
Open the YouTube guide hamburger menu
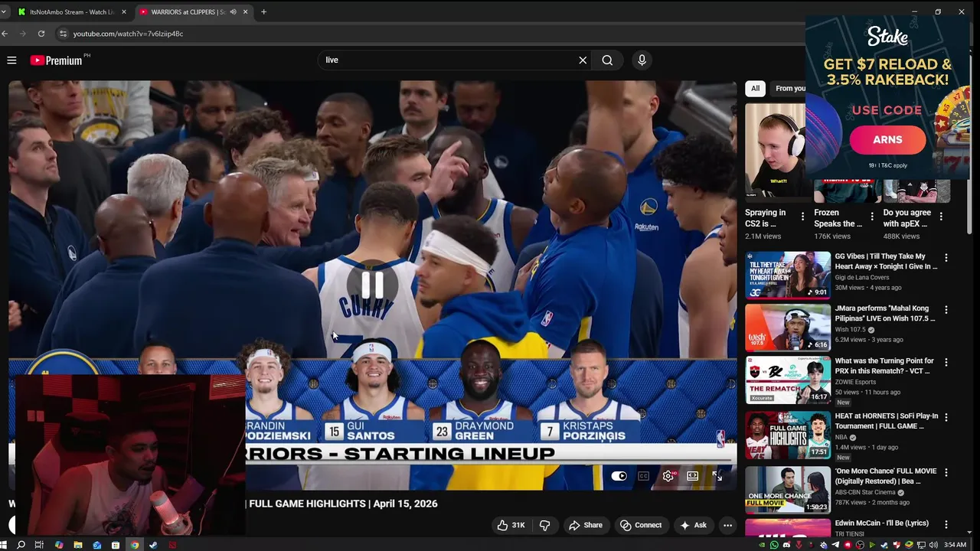point(11,60)
